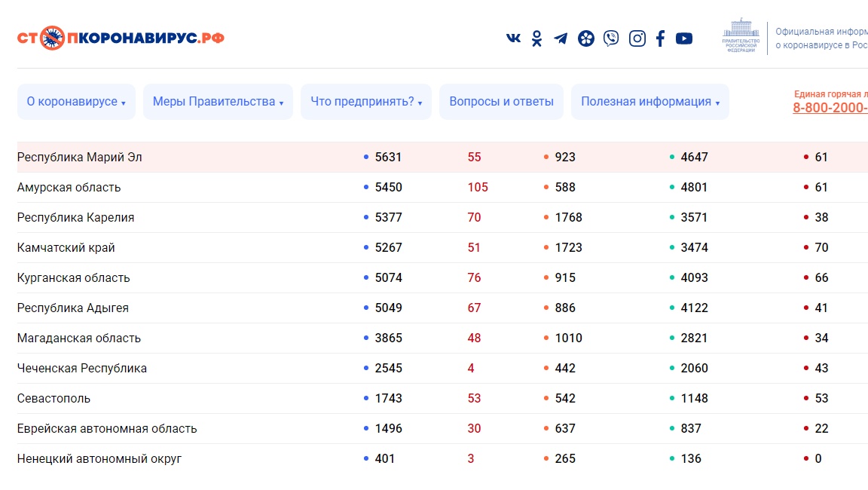Open the «Вопросы и ответы» menu item
This screenshot has height=490, width=868.
click(x=501, y=102)
